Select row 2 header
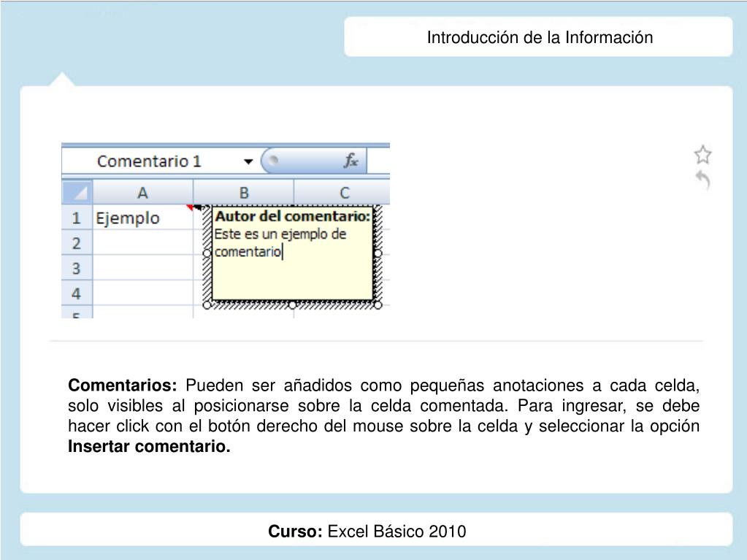Image resolution: width=747 pixels, height=560 pixels. (x=76, y=243)
